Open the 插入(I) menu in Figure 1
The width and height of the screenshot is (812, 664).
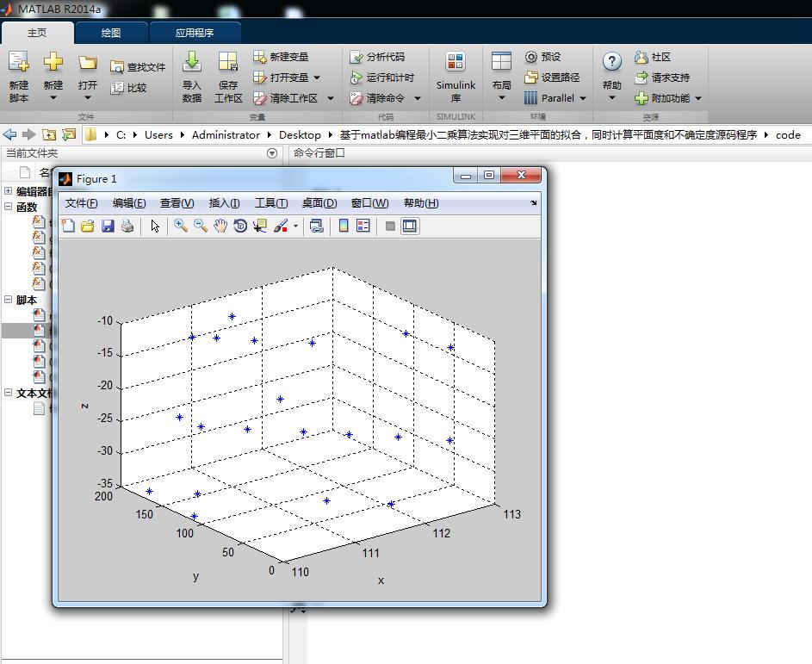pyautogui.click(x=224, y=203)
